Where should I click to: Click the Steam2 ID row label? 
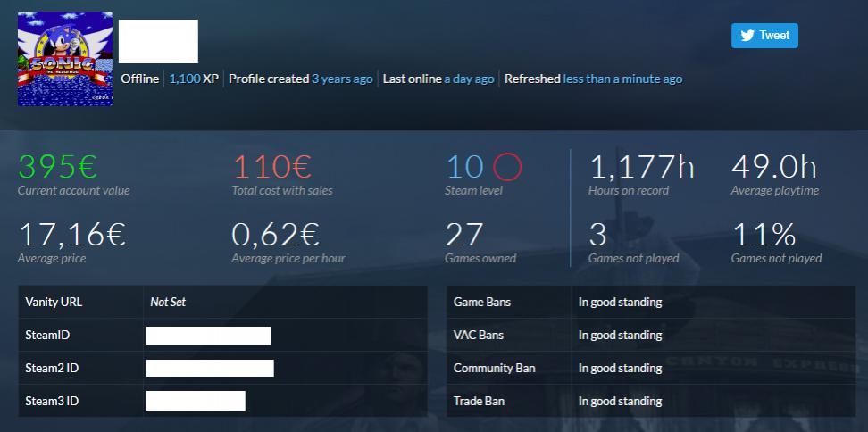pos(52,368)
